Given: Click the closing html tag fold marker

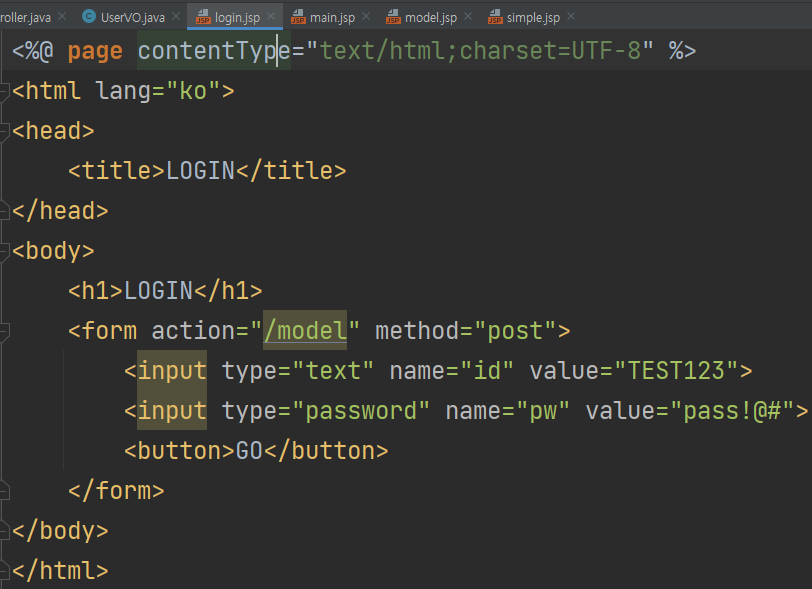Looking at the screenshot, I should (4, 571).
